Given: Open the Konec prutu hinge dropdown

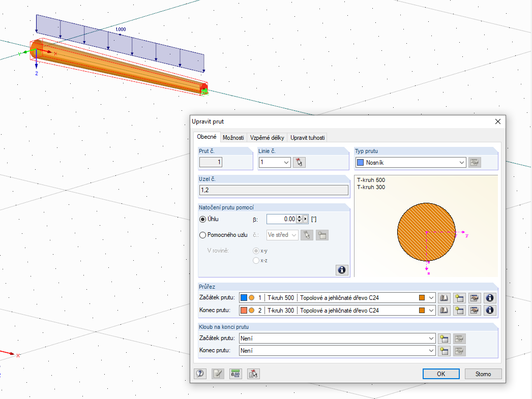Looking at the screenshot, I should coord(431,350).
